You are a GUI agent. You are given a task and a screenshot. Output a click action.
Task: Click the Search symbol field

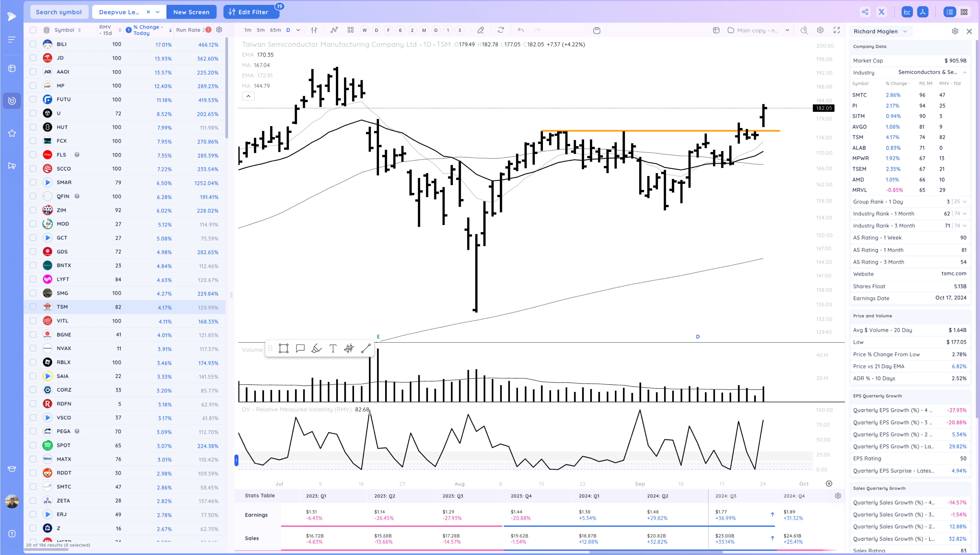[59, 12]
